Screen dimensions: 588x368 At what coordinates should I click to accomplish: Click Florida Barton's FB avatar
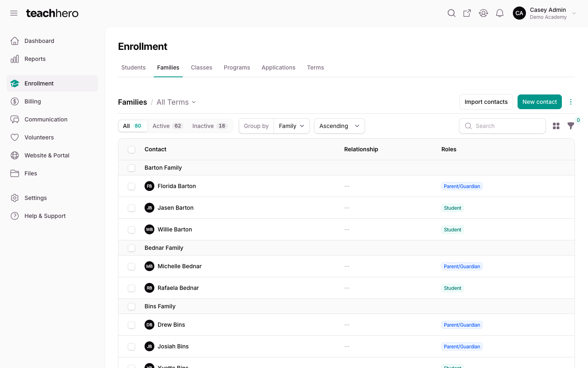pyautogui.click(x=149, y=186)
